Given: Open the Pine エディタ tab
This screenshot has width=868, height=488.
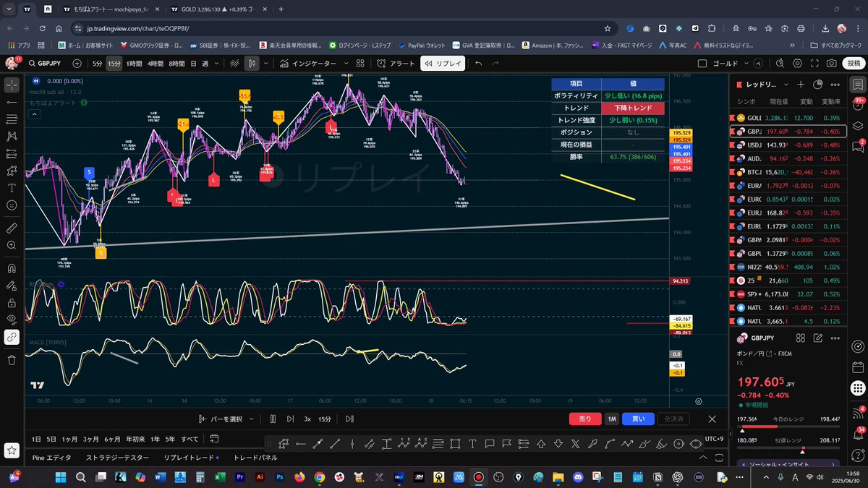Looking at the screenshot, I should pos(52,458).
